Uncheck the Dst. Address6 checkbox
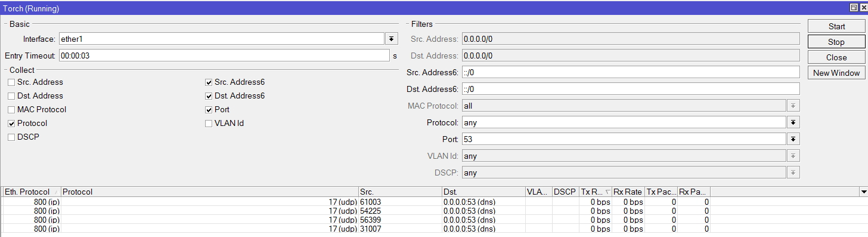 tap(209, 96)
